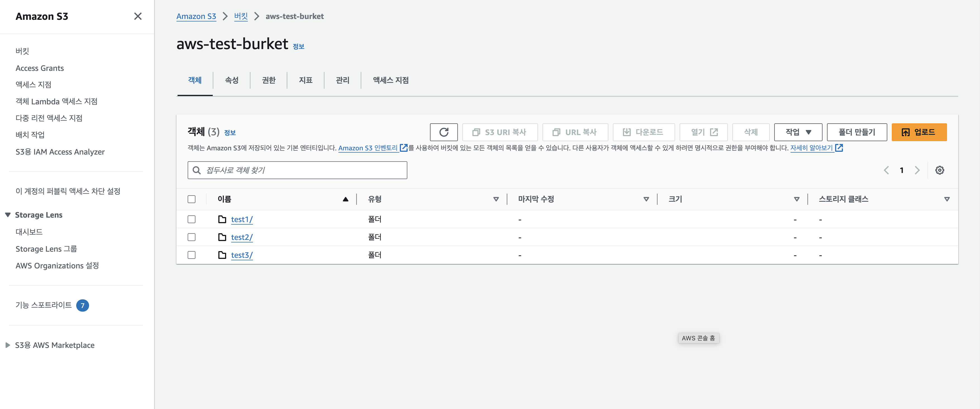Go to previous page arrow
Screen dimensions: 980x409
click(x=886, y=170)
